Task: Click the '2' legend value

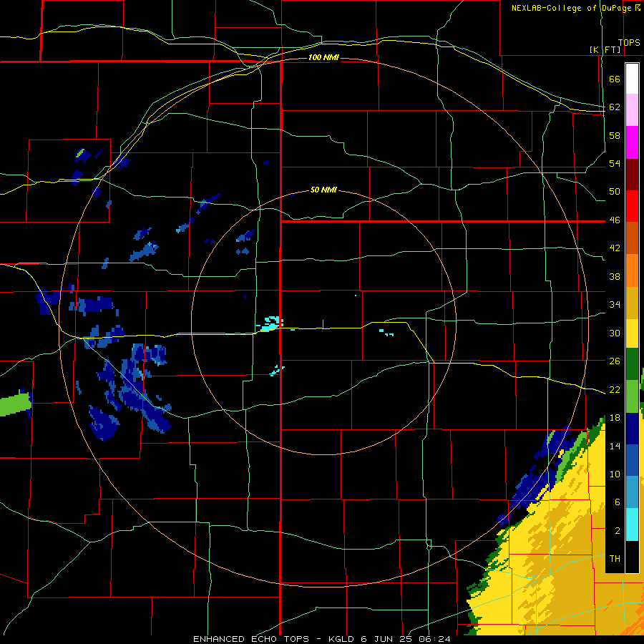Action: tap(617, 531)
